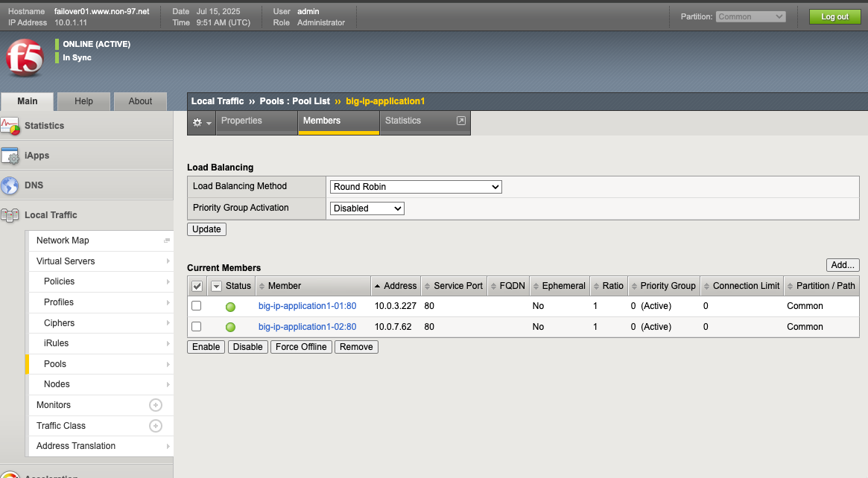Viewport: 868px width, 478px height.
Task: Sort by Ephemeral column icon
Action: tap(536, 286)
